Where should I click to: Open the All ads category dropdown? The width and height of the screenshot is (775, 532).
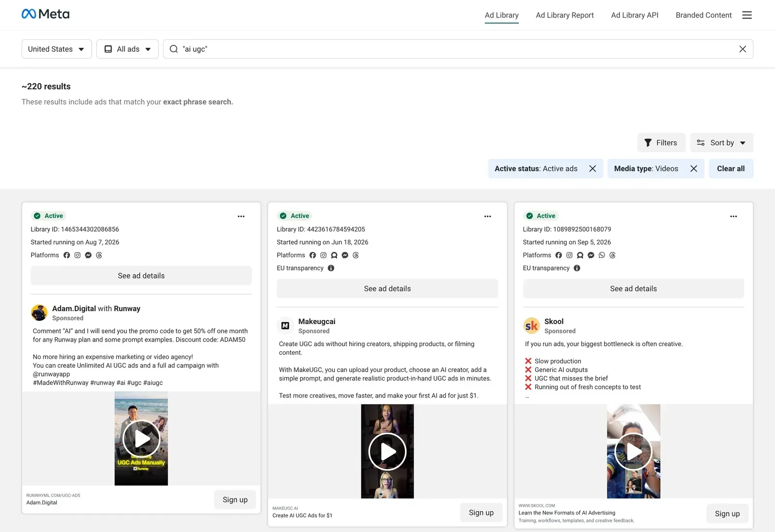(x=127, y=49)
